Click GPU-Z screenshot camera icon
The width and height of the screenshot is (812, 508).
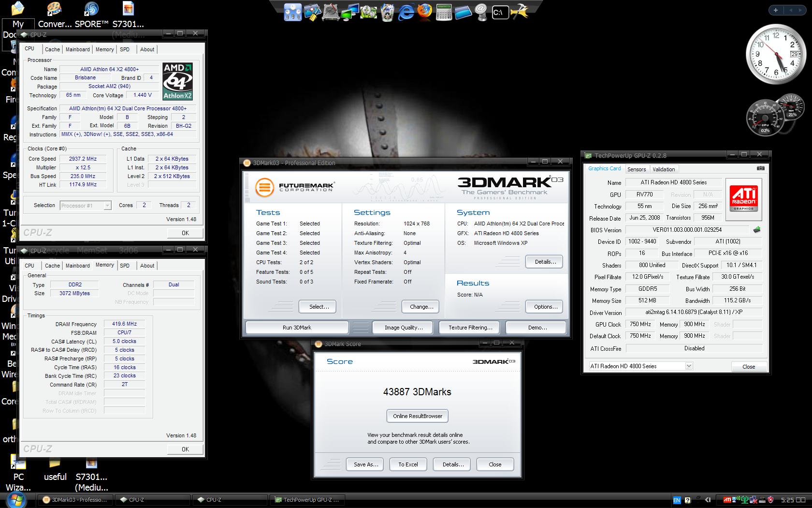coord(760,168)
